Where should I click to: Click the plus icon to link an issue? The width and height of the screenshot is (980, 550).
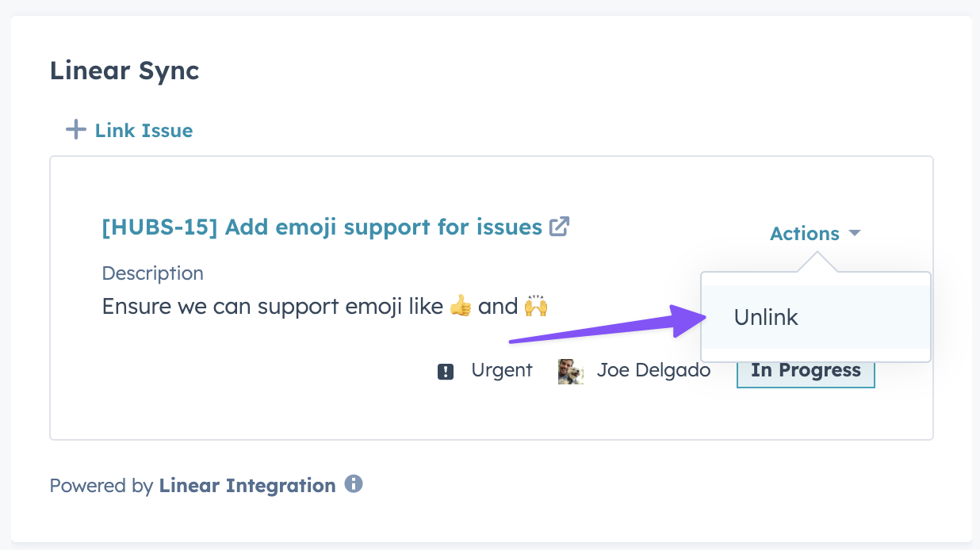tap(75, 129)
